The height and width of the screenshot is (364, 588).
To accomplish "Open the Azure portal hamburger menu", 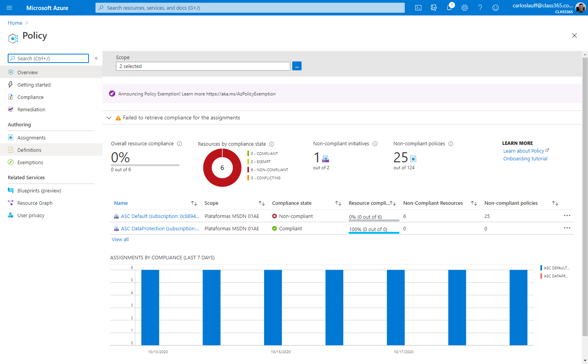I will pyautogui.click(x=9, y=8).
